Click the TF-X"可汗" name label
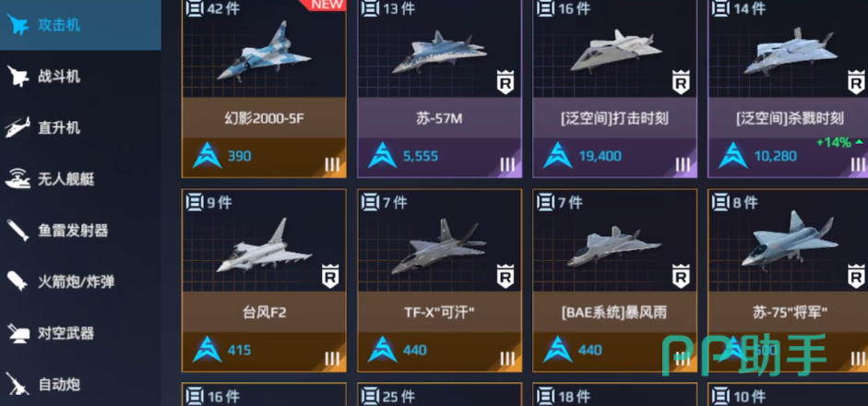This screenshot has height=406, width=868. tap(440, 313)
